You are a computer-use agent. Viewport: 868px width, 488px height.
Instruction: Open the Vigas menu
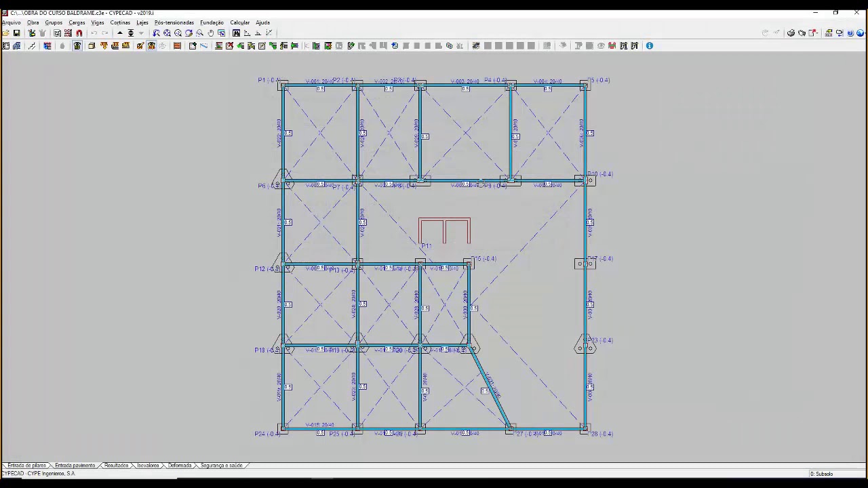pyautogui.click(x=98, y=22)
